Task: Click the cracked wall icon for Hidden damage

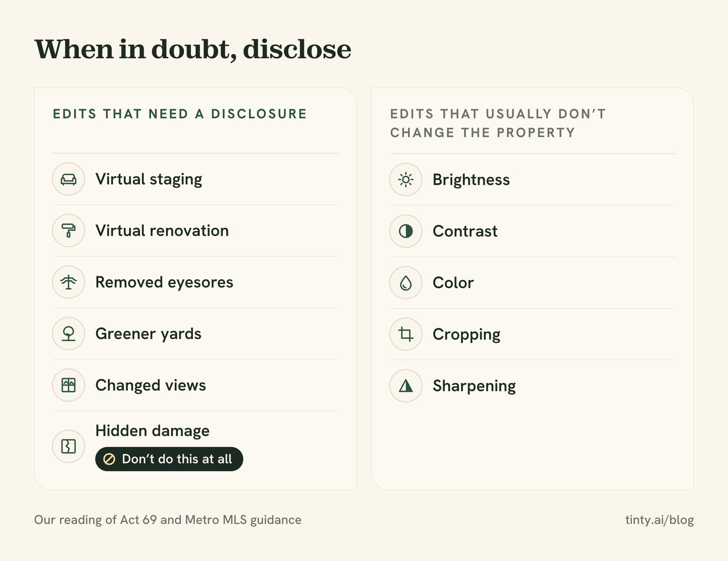Action: coord(68,446)
